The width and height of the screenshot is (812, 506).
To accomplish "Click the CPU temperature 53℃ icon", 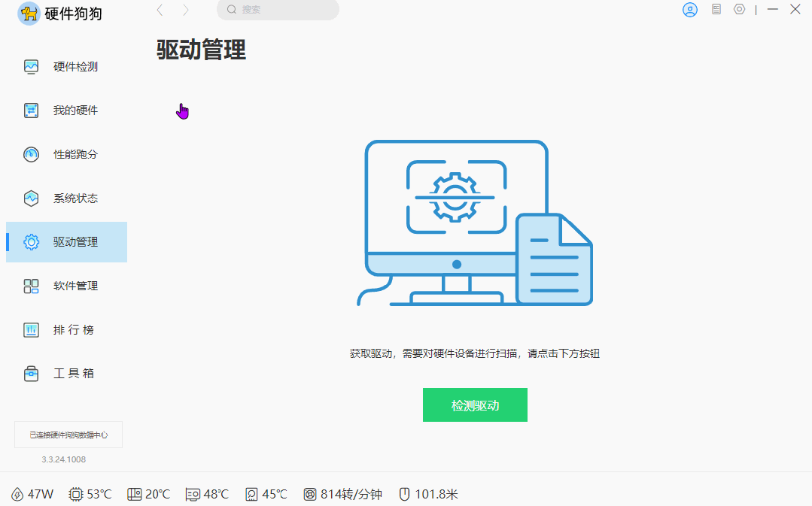I will [75, 494].
